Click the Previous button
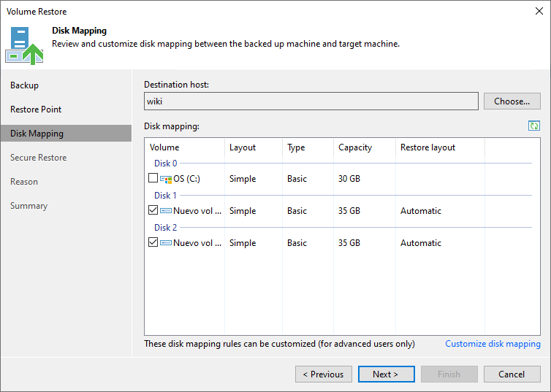The image size is (551, 392). (324, 374)
